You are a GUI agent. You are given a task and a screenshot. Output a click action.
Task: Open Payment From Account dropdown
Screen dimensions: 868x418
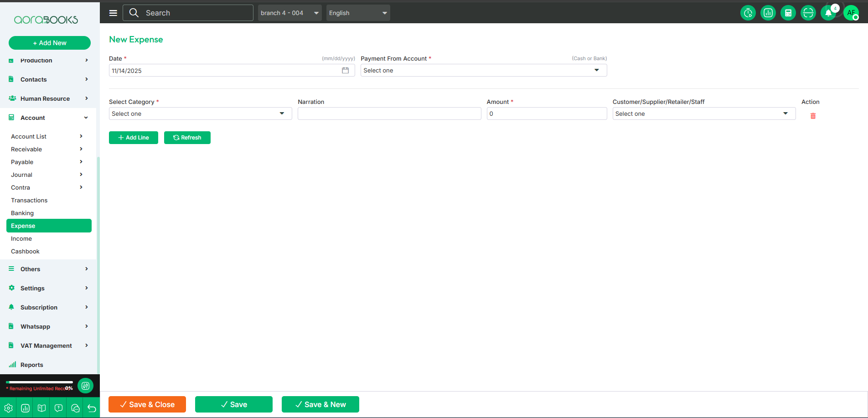[483, 70]
